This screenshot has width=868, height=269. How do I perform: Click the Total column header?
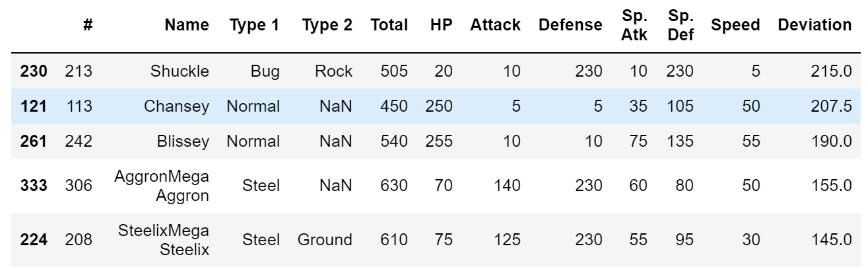[389, 25]
